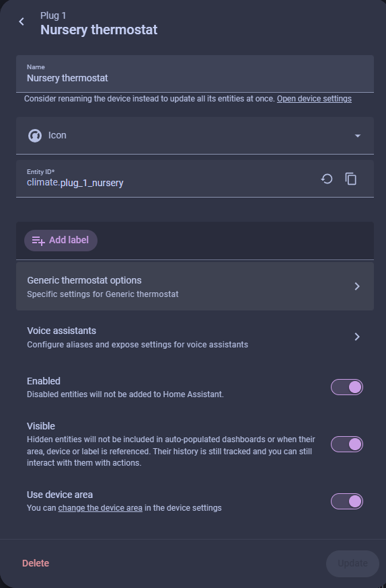Delete this entity
386x588 pixels.
click(36, 563)
